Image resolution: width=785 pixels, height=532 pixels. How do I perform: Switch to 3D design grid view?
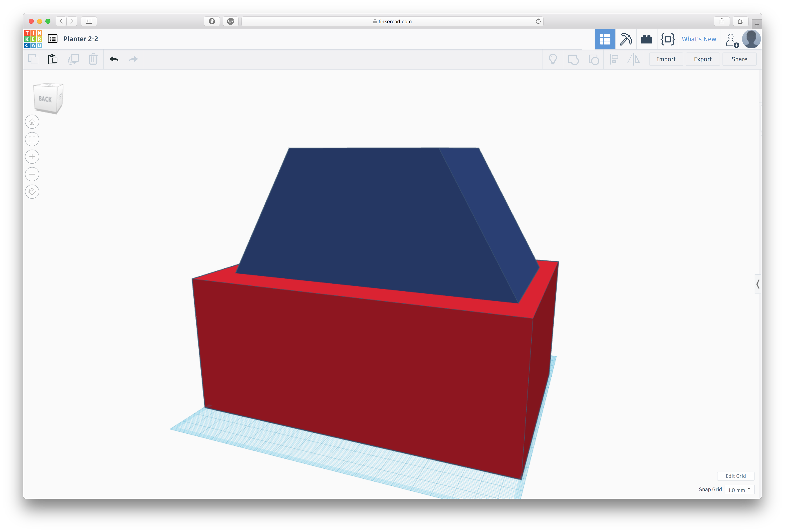[605, 39]
